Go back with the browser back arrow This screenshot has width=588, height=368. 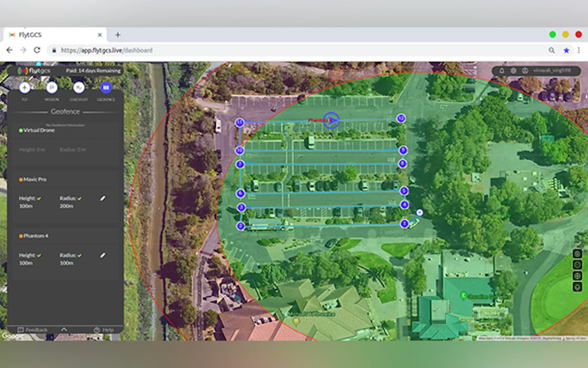click(x=9, y=50)
